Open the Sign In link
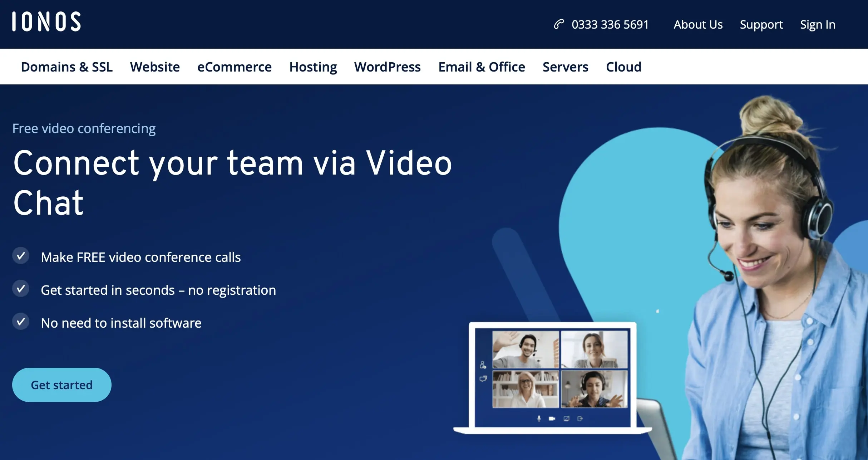 [x=818, y=24]
